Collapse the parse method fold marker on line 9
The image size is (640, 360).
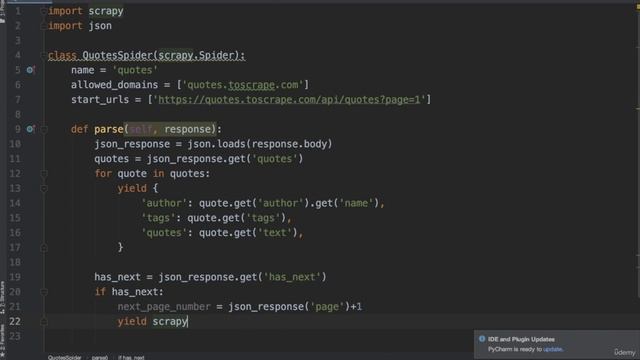click(44, 129)
